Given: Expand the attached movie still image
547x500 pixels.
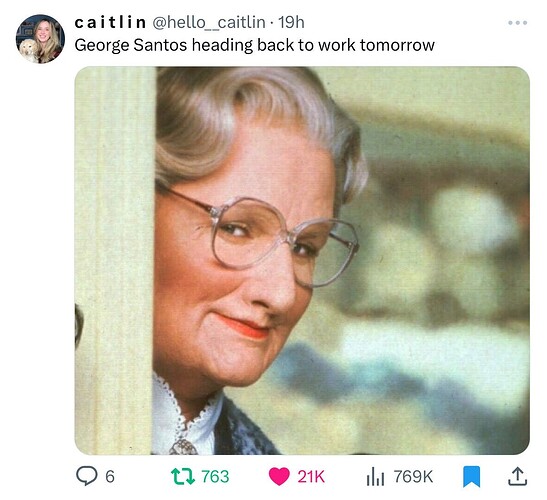Looking at the screenshot, I should click(302, 260).
